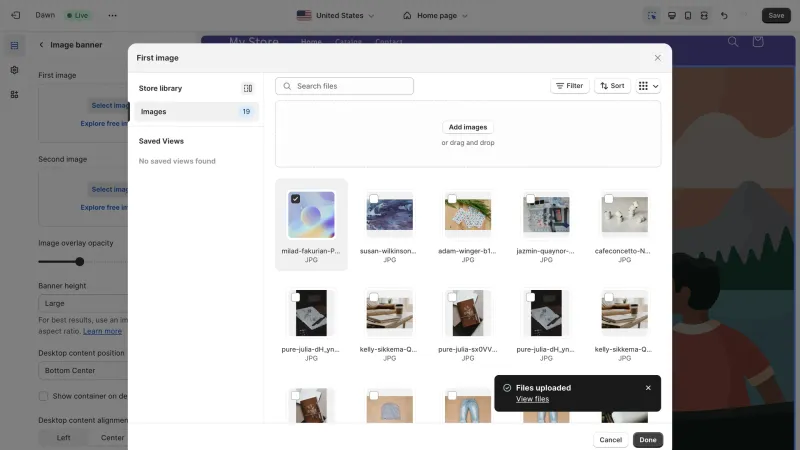
Task: Click the Sort button
Action: (612, 86)
